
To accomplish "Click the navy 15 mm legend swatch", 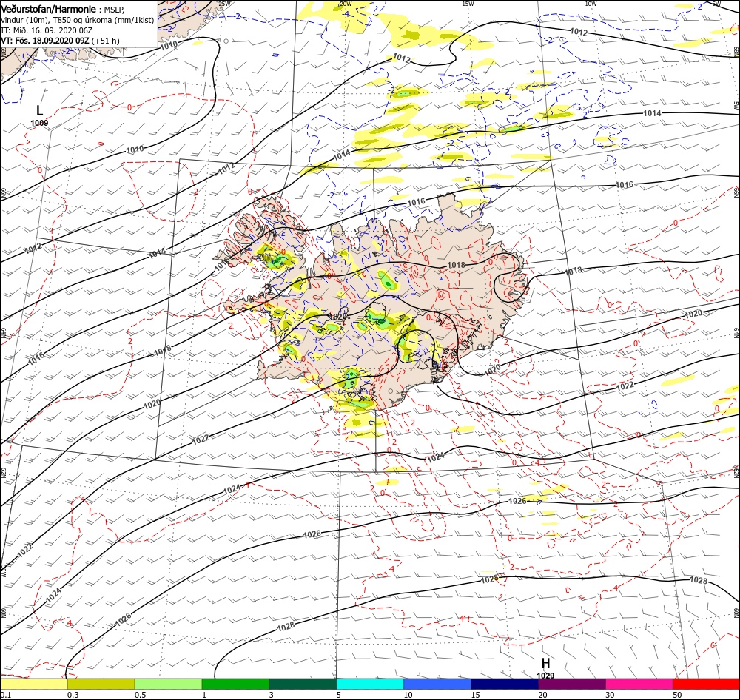I will [x=505, y=684].
